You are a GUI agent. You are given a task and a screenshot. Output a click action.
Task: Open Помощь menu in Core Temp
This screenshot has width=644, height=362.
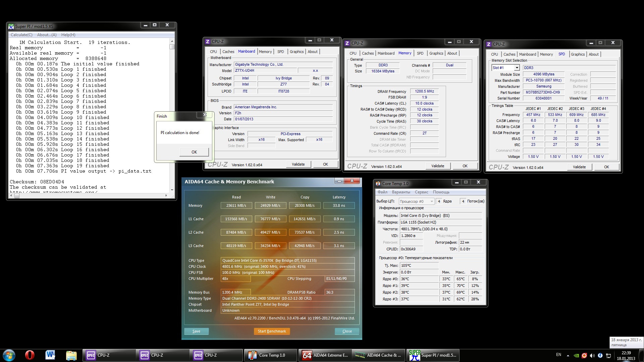pos(441,192)
